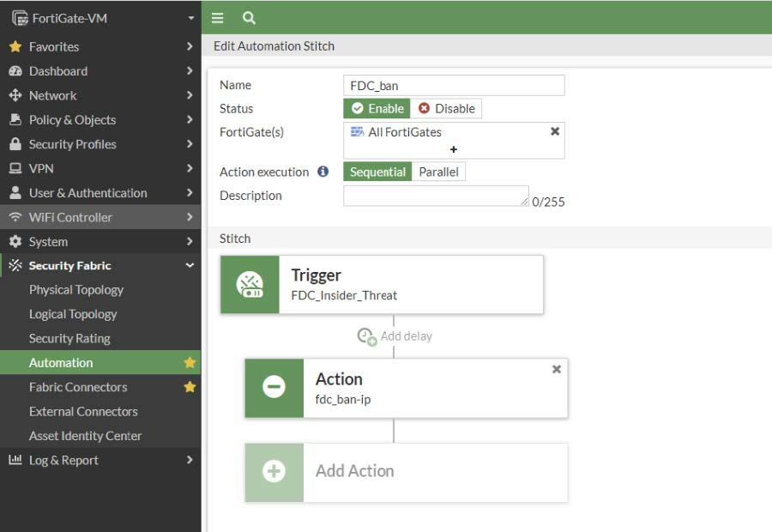Screen dimensions: 772x532
Task: Click the System gear icon
Action: coord(15,241)
